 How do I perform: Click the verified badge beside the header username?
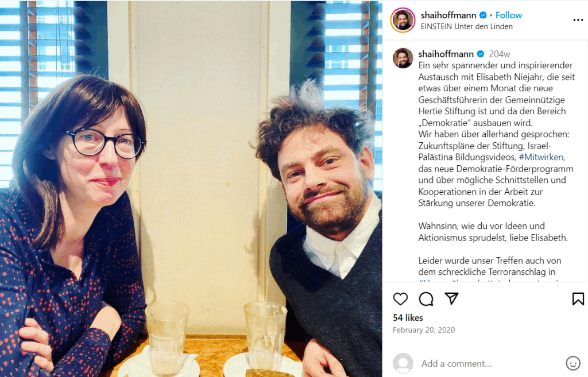pyautogui.click(x=483, y=15)
